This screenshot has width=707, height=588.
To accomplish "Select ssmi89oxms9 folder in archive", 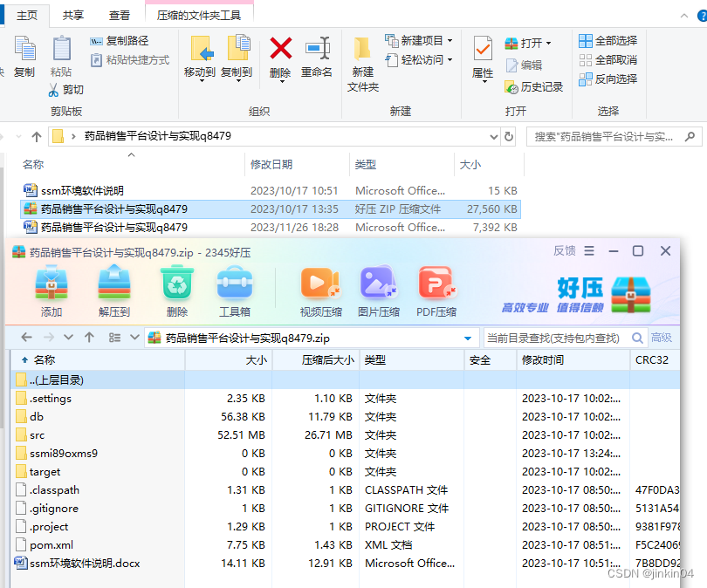I will coord(345,454).
